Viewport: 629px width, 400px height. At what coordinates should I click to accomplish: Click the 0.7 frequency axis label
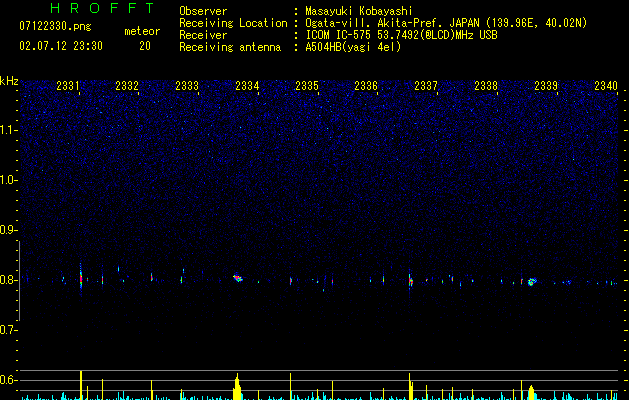(8, 330)
